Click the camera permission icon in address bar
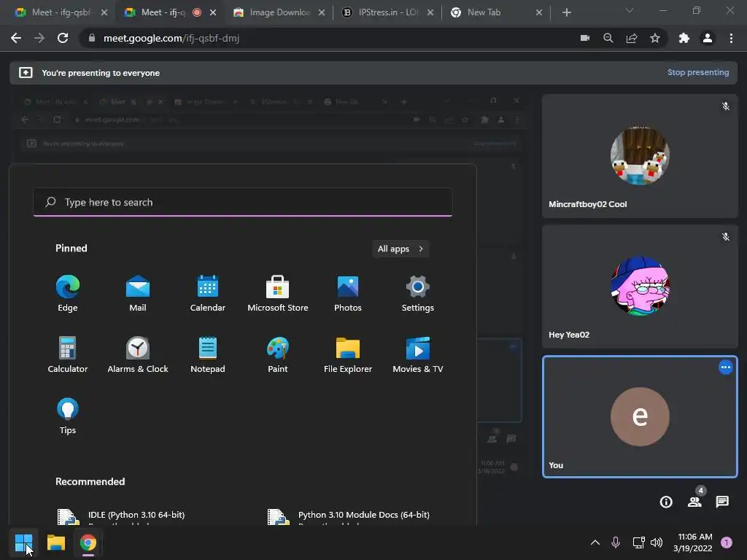Viewport: 747px width, 560px height. point(585,38)
